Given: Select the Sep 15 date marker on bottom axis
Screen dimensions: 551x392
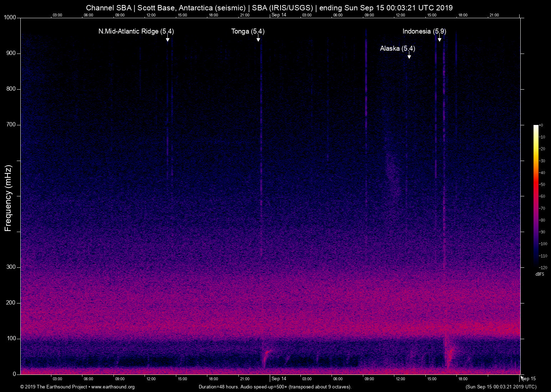Looking at the screenshot, I should click(529, 378).
